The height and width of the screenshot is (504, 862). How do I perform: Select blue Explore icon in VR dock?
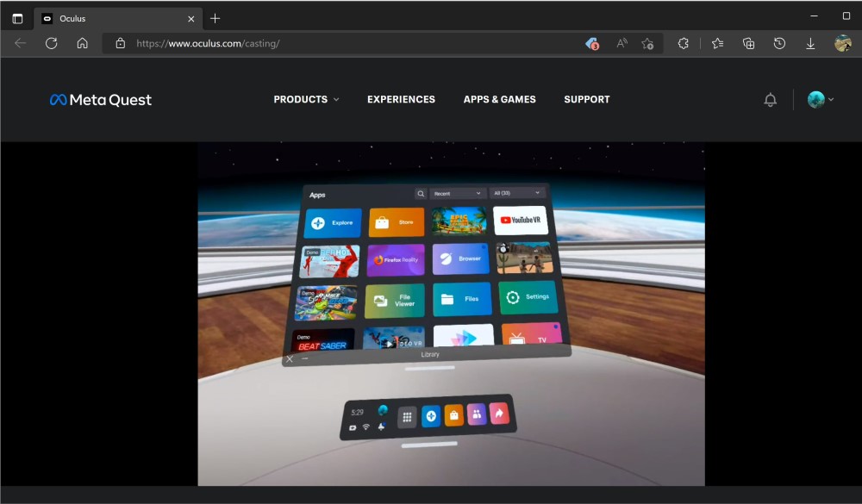click(431, 417)
